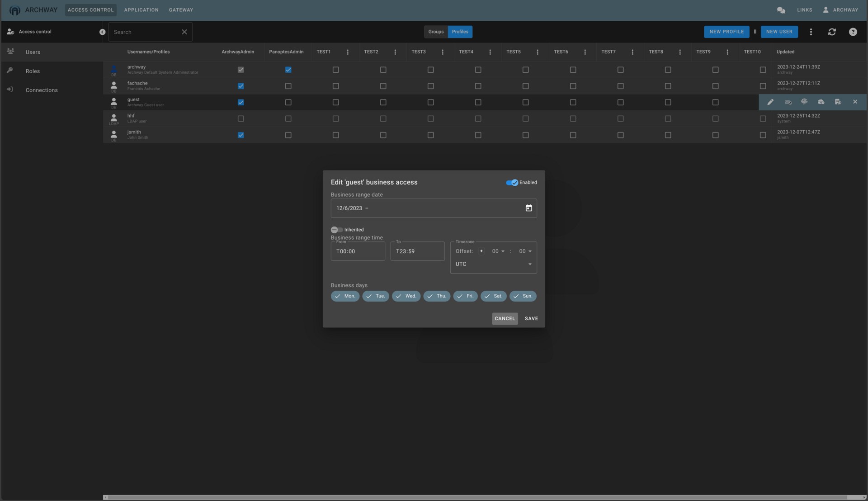The width and height of the screenshot is (868, 501).
Task: Open TEST6 column options menu
Action: pyautogui.click(x=585, y=52)
